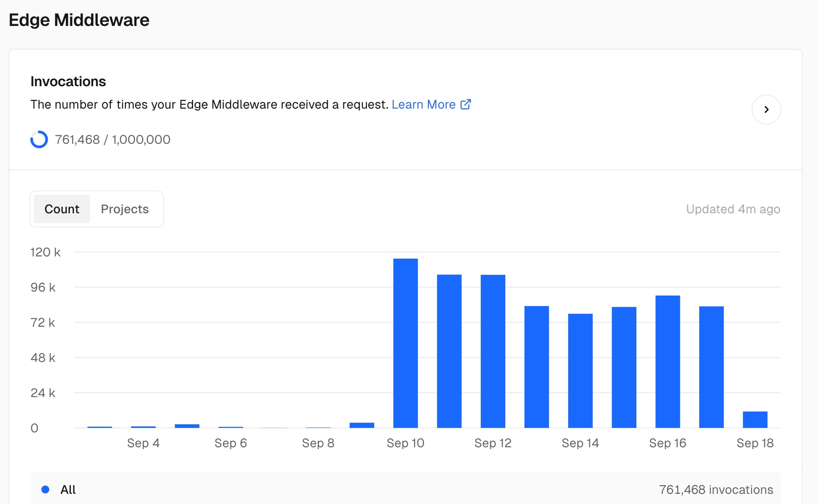Screen dimensions: 818x504
Task: Open the Learn More external link icon
Action: pos(466,104)
